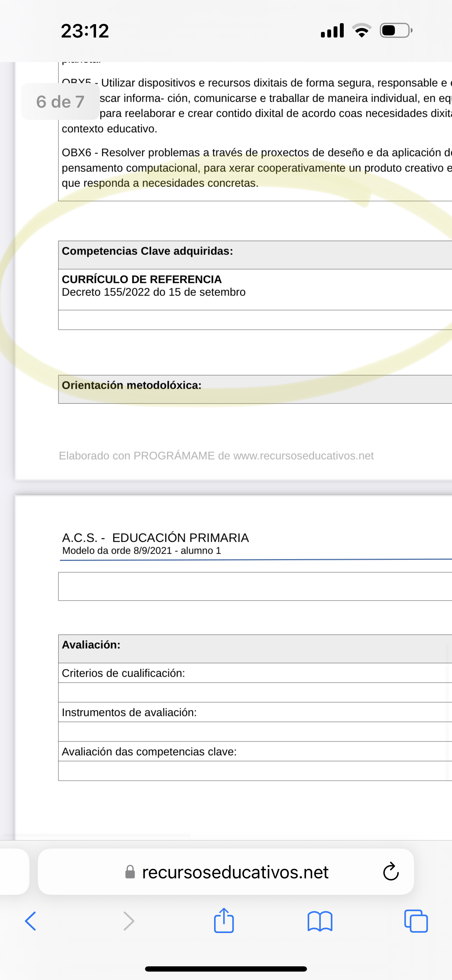
Task: Tap the battery indicator in the status bar
Action: pos(396,30)
